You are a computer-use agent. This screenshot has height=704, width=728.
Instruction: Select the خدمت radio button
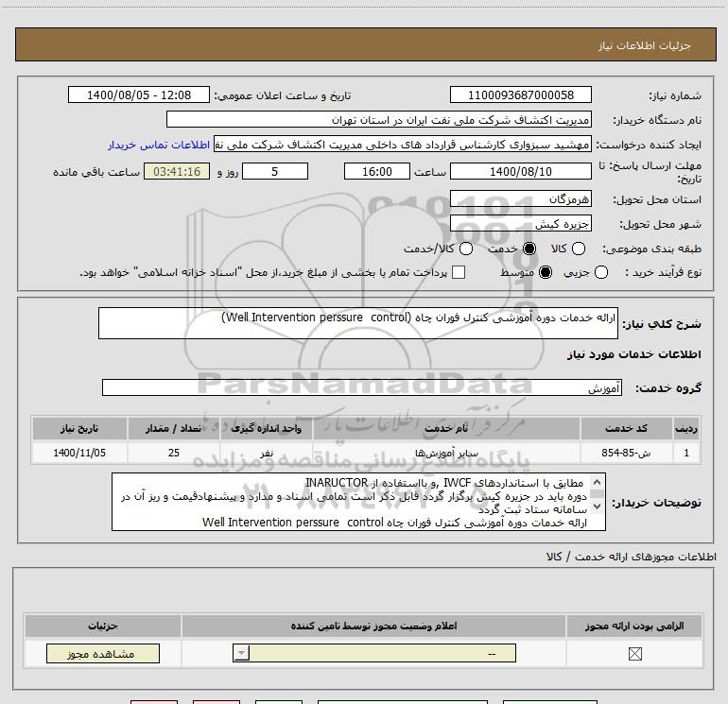coord(529,249)
